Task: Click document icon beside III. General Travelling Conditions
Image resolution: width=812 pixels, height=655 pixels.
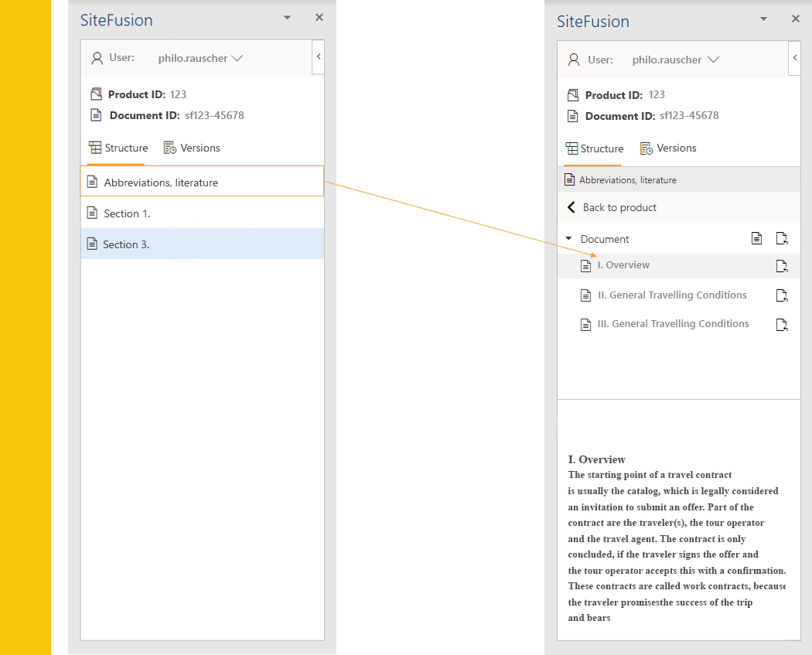Action: point(585,325)
